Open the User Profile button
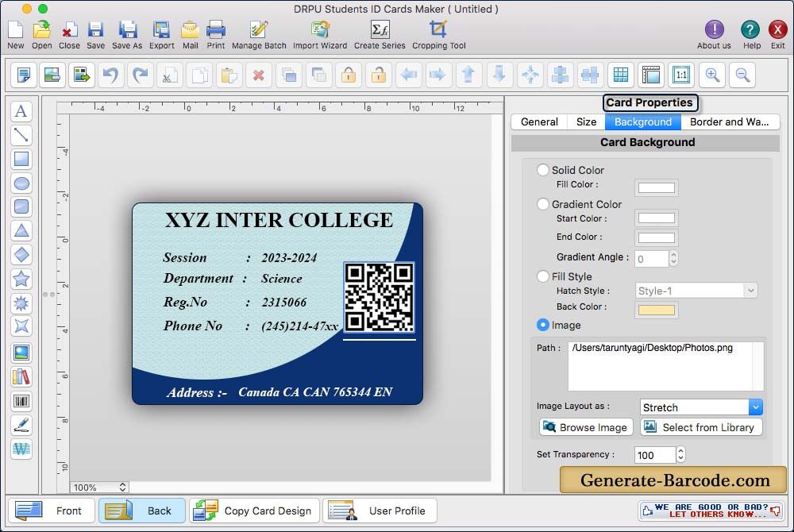The width and height of the screenshot is (794, 532). 380,511
